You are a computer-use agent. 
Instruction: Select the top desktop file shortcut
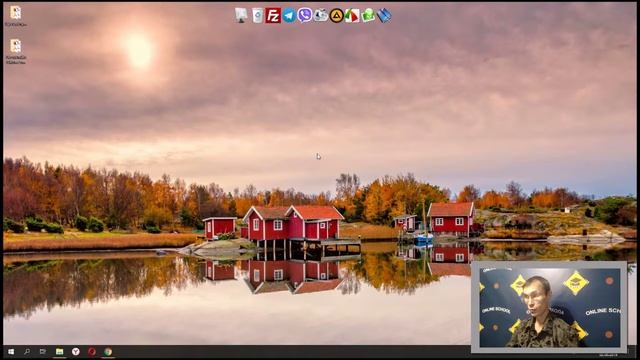tap(16, 16)
